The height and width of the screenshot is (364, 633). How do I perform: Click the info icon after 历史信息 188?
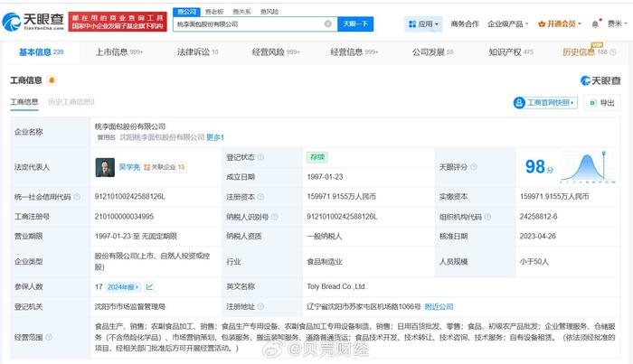coord(613,52)
